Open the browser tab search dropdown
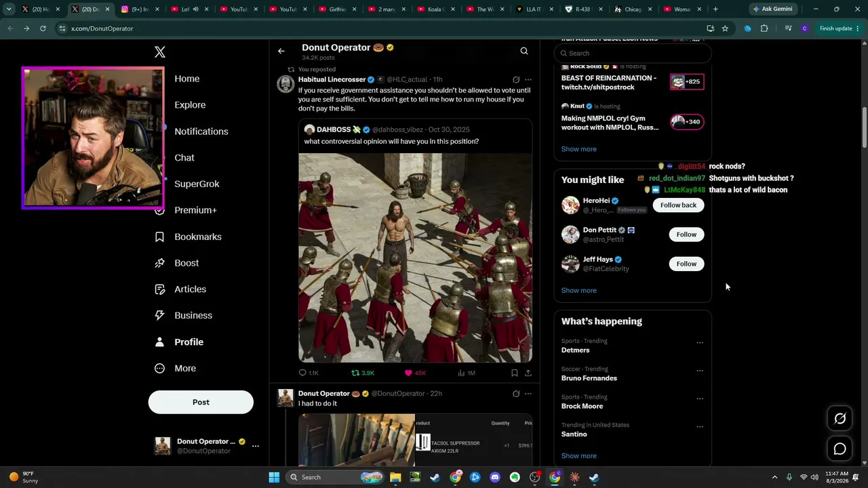This screenshot has height=488, width=868. pyautogui.click(x=9, y=9)
